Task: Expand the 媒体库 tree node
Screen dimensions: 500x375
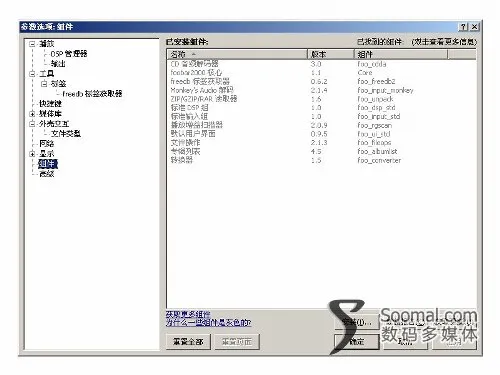Action: (x=32, y=114)
